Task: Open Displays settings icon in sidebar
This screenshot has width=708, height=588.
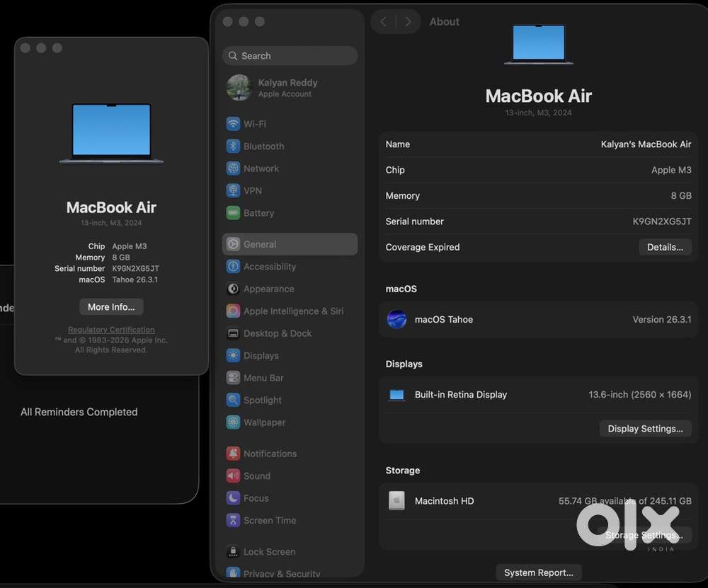Action: pyautogui.click(x=233, y=356)
